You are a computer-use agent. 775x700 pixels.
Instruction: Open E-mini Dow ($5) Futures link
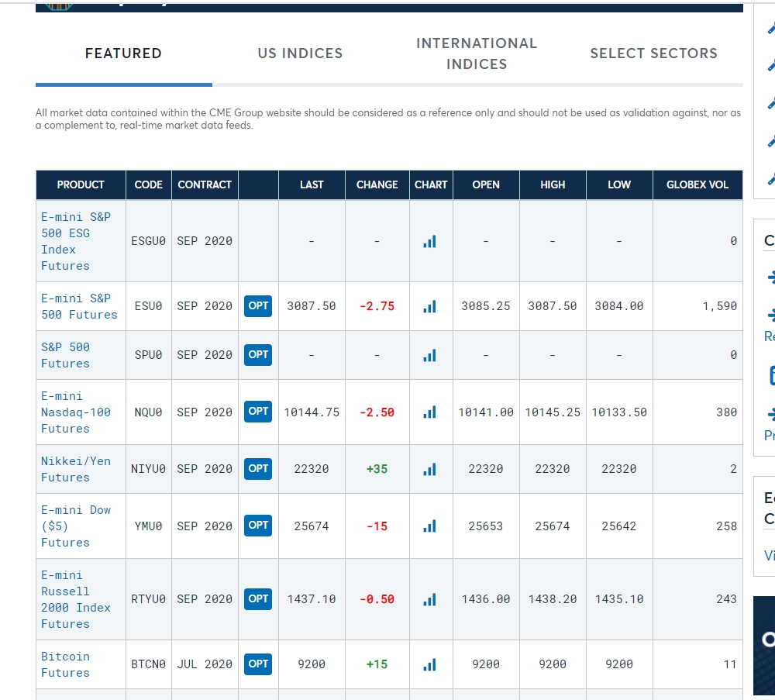click(76, 526)
